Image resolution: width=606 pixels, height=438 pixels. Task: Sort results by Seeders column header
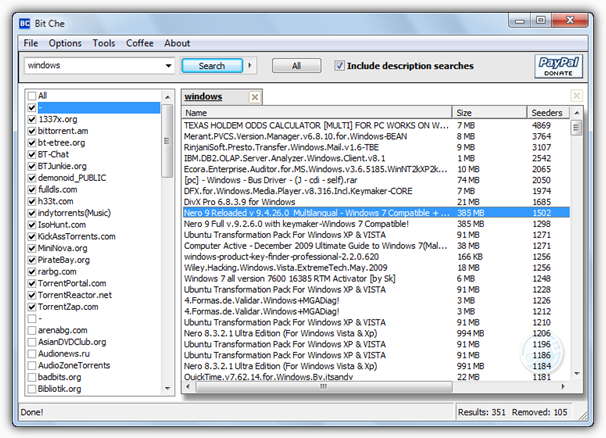(548, 112)
